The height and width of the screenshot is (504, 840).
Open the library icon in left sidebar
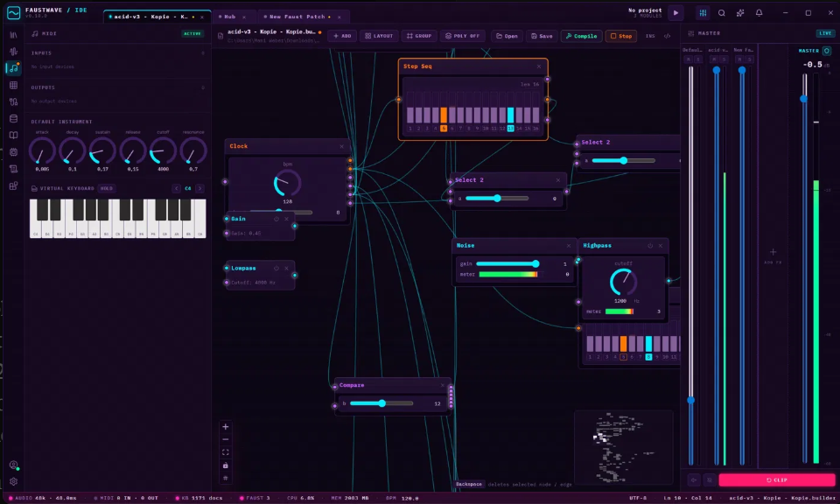click(x=13, y=35)
